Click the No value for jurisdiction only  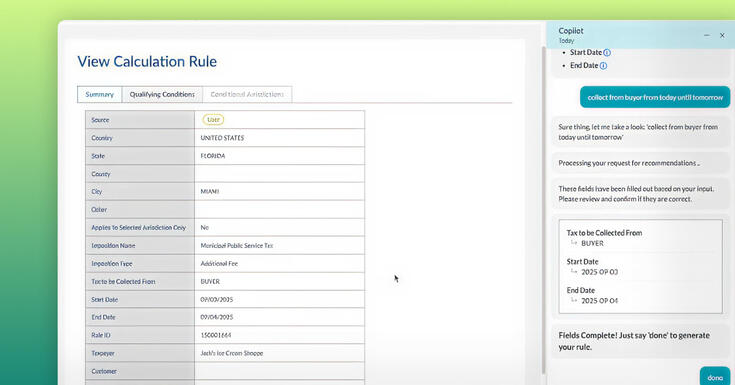click(204, 227)
